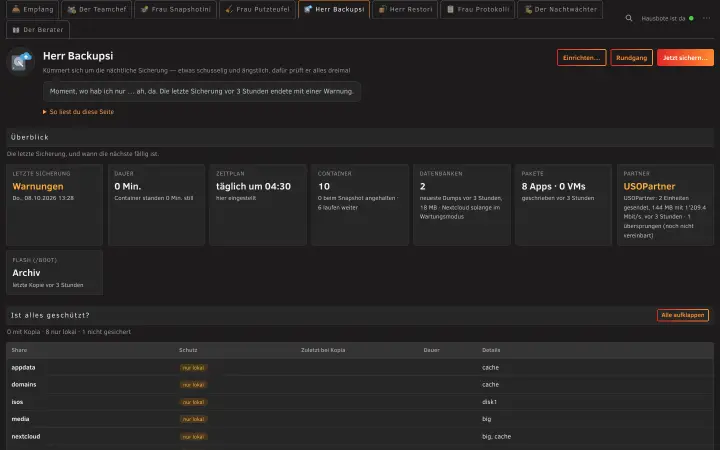Click the last backup status message bubble
Screen dimensions: 720x450
pos(202,91)
